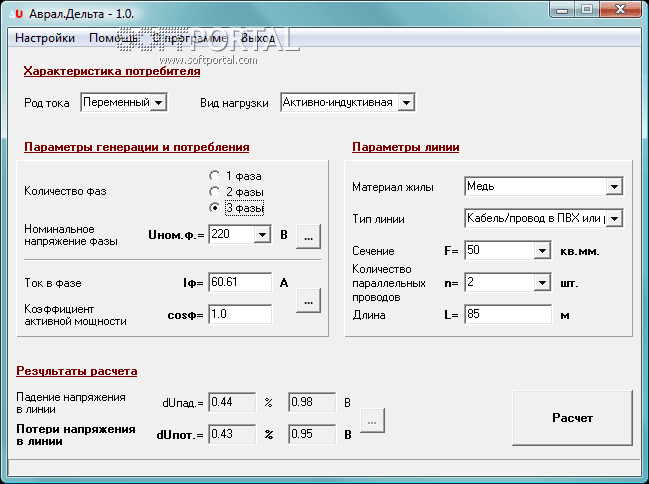Click the Iф current input field
The height and width of the screenshot is (484, 649).
tap(240, 282)
